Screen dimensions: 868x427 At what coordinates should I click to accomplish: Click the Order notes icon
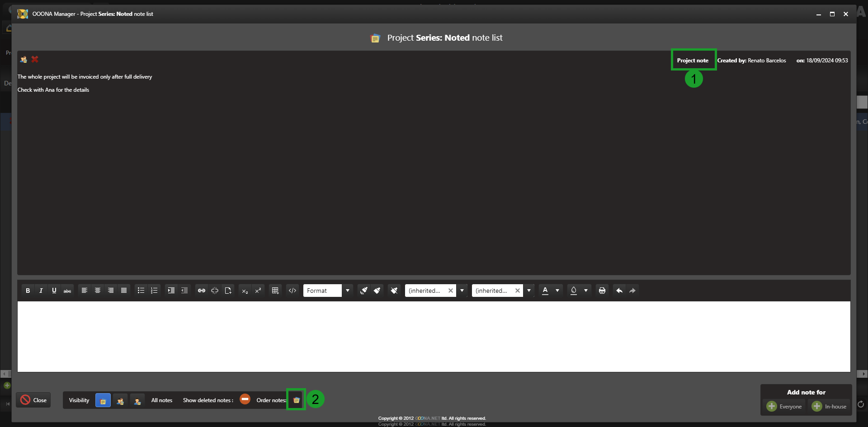[x=296, y=400]
